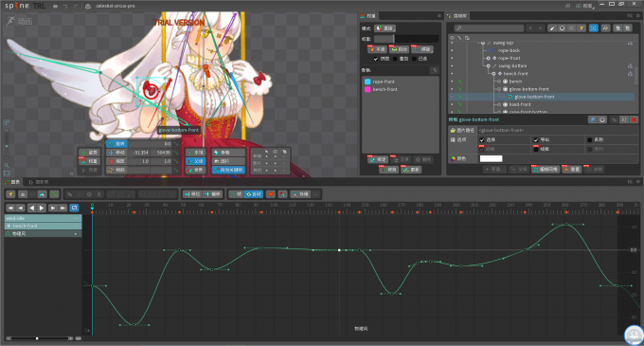Click the 重置 reset button
644x346 pixels.
tap(572, 169)
